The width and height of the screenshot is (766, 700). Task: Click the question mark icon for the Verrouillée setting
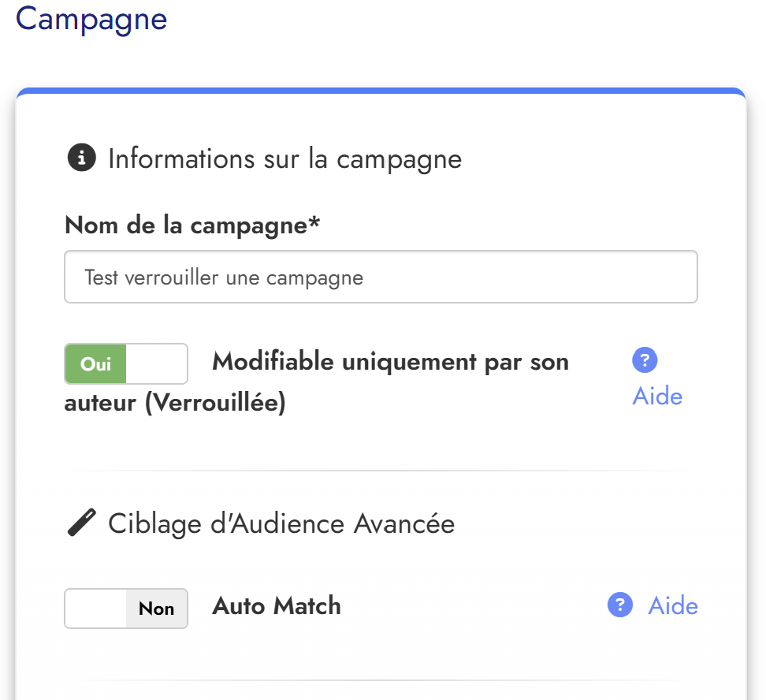645,360
